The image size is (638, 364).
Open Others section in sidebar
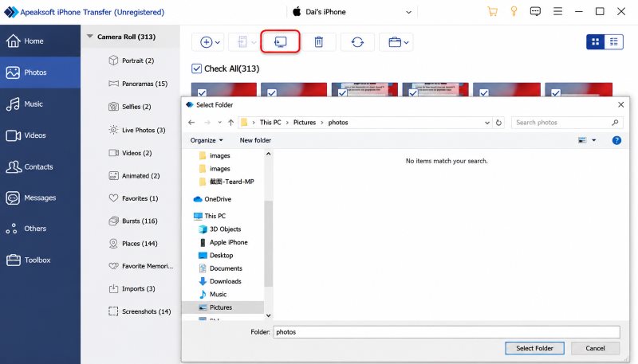(x=40, y=229)
